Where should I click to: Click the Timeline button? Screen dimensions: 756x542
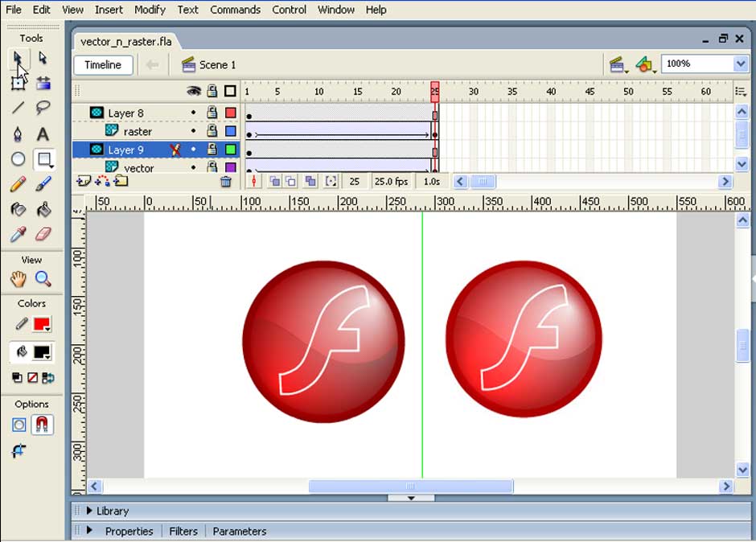pos(103,64)
